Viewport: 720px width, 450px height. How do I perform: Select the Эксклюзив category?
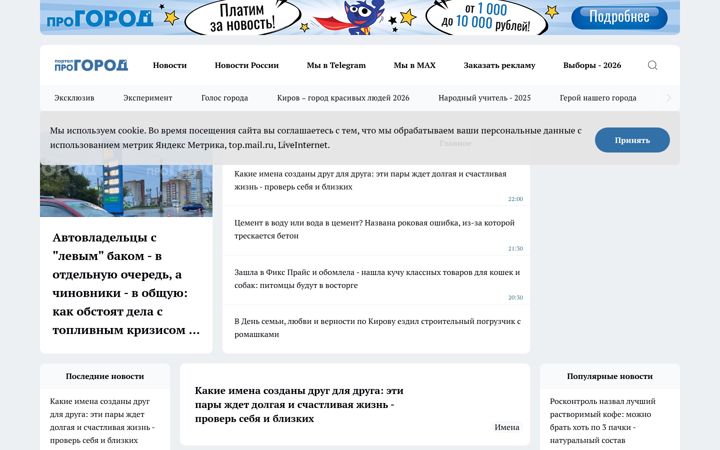[x=74, y=98]
